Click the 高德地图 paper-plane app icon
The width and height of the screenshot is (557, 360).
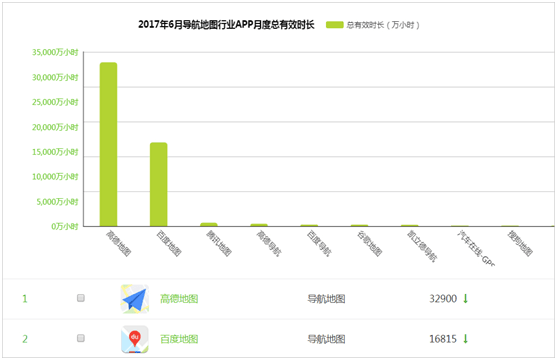[x=135, y=299]
